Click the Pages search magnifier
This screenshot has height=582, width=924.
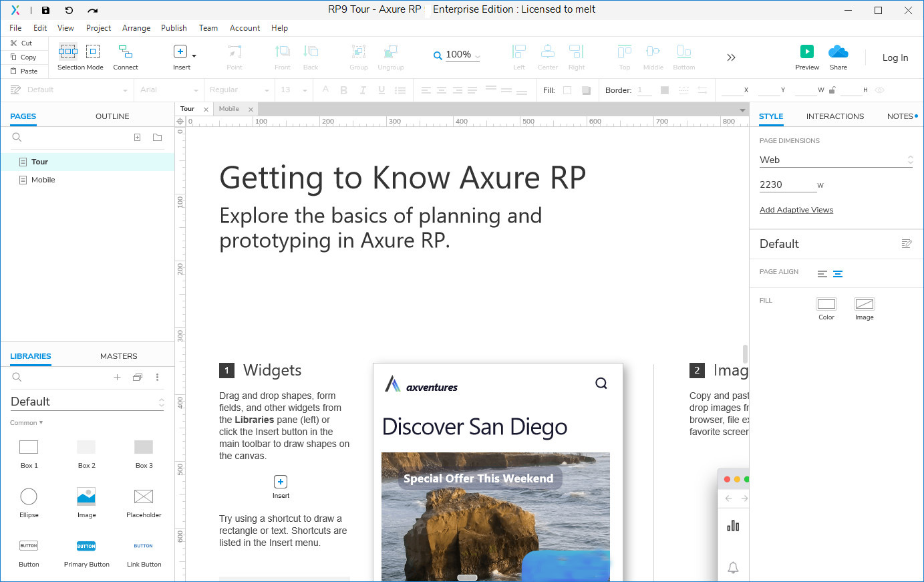click(x=17, y=137)
